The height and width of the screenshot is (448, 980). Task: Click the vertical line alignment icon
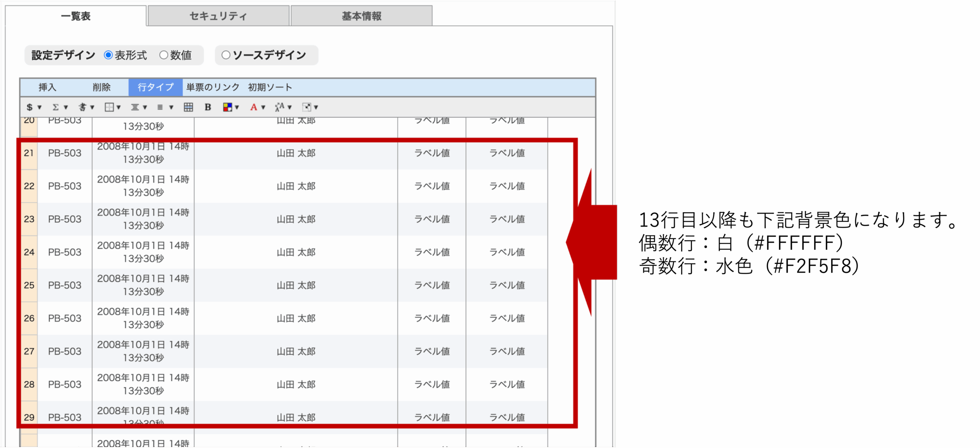[x=160, y=107]
